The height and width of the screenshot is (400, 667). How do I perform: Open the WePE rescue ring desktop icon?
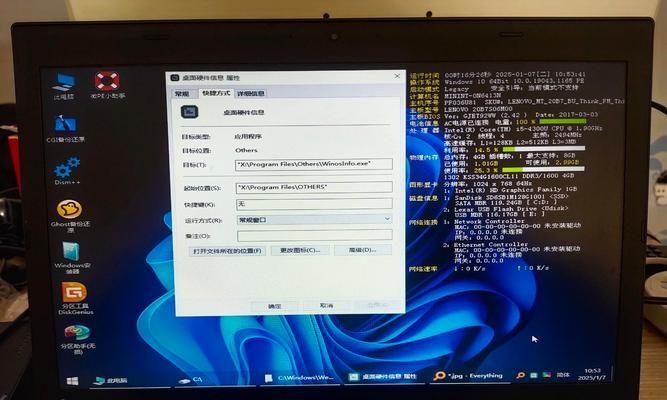(107, 86)
